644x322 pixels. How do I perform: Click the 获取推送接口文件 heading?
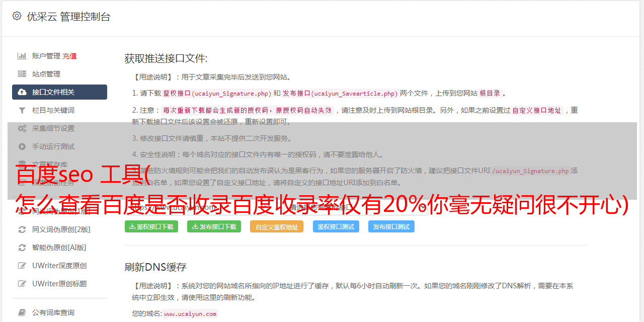(x=166, y=58)
